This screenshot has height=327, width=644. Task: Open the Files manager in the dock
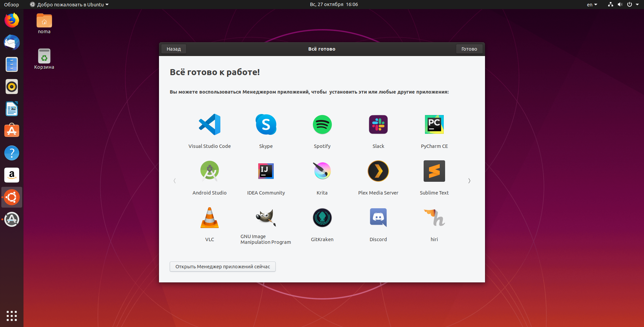[x=12, y=64]
